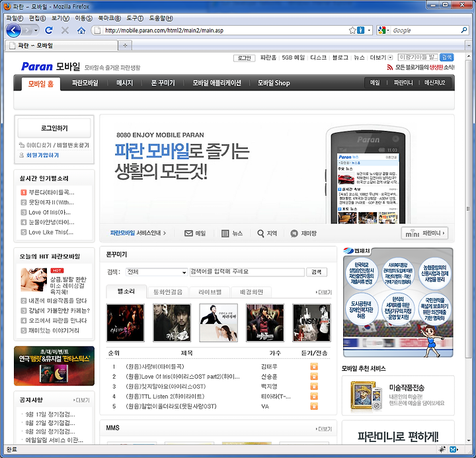Expand 더보기 in the 폰꾸미기 section
476x458 pixels.
(323, 292)
